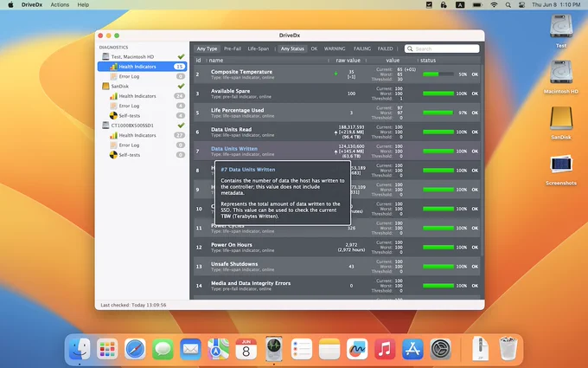Screen dimensions: 588x368
Task: Select the Data Units Read row
Action: click(x=336, y=132)
